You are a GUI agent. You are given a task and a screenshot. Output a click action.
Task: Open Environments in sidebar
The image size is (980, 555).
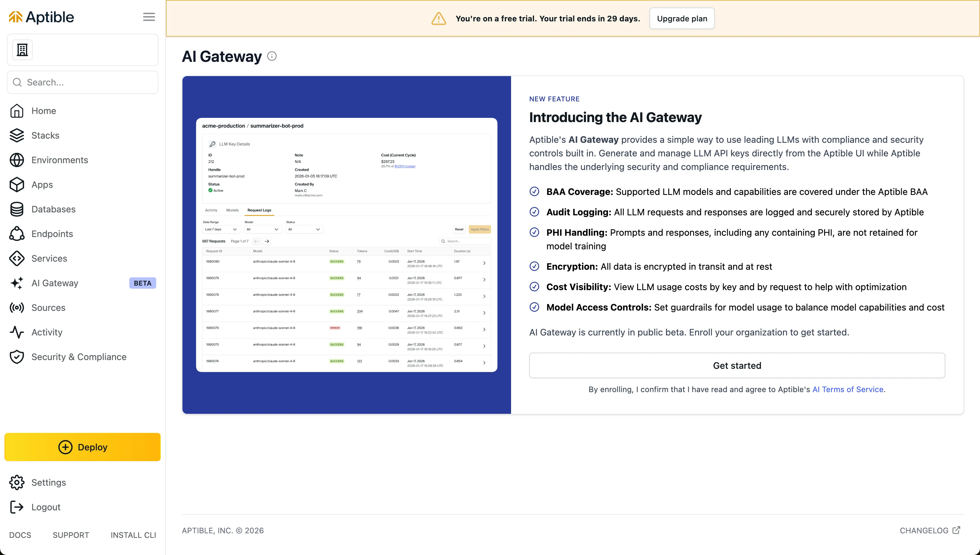point(60,160)
